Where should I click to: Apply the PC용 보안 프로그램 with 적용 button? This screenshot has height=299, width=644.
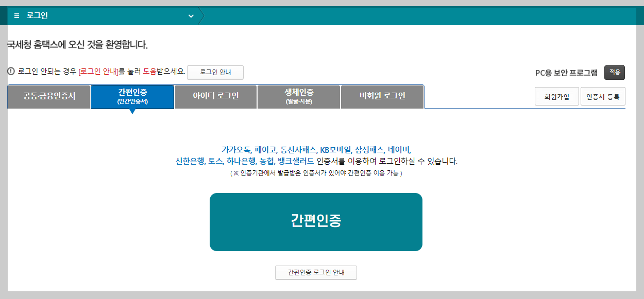[x=614, y=72]
